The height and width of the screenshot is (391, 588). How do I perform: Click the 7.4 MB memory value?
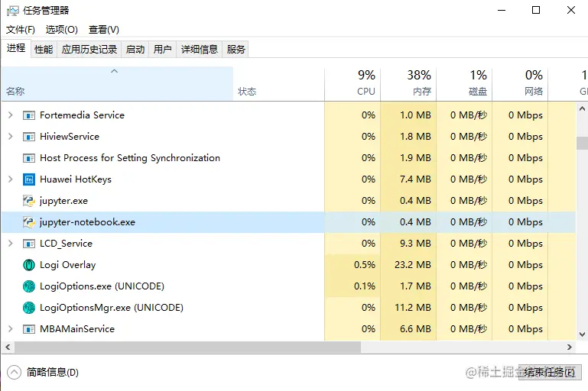[415, 179]
